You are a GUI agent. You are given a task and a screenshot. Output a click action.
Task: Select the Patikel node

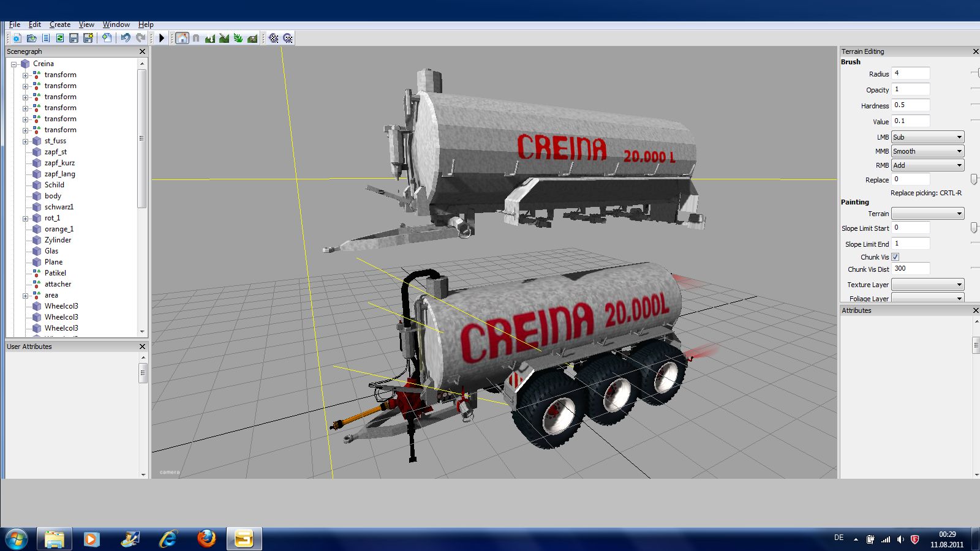click(55, 273)
